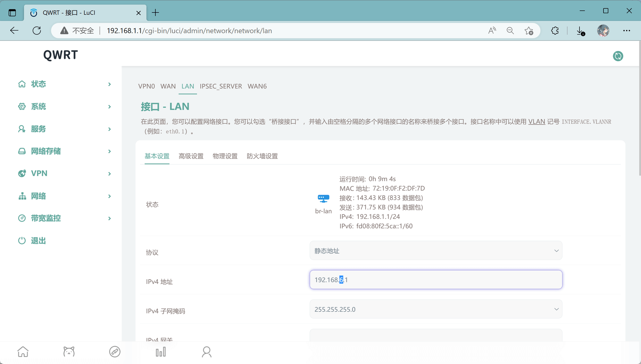Open the 协议 protocol dropdown

click(x=436, y=251)
